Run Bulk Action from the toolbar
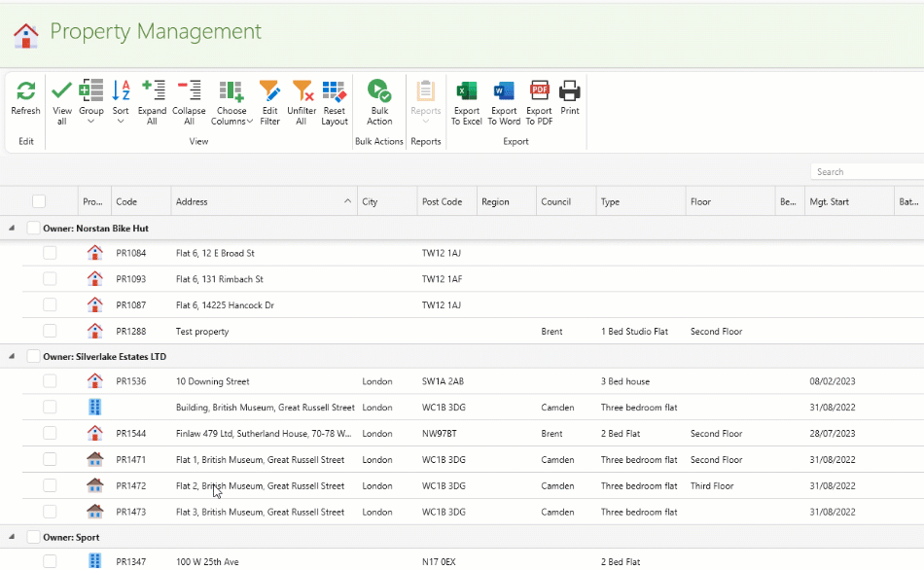Screen dimensions: 924x570 [379, 91]
